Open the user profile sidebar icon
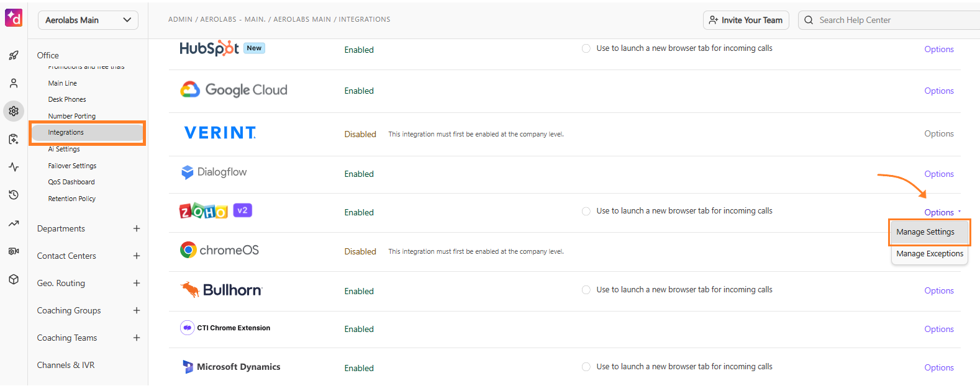980x386 pixels. coord(14,83)
